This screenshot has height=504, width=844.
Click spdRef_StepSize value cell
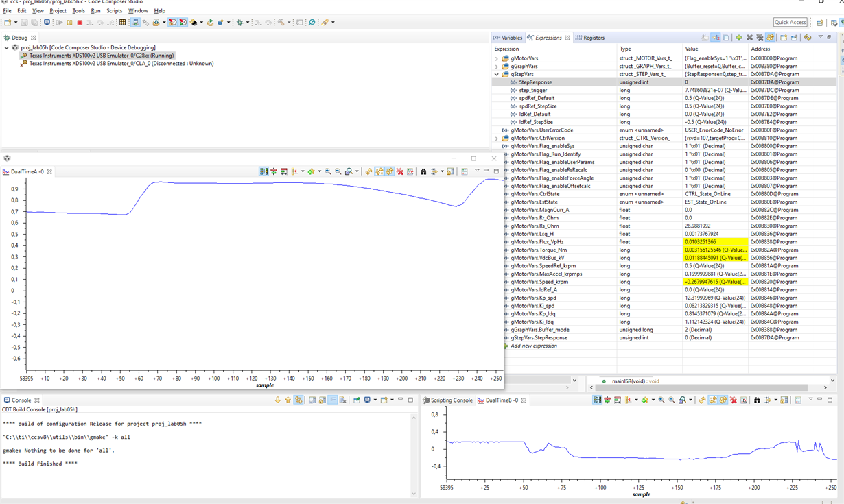click(715, 106)
